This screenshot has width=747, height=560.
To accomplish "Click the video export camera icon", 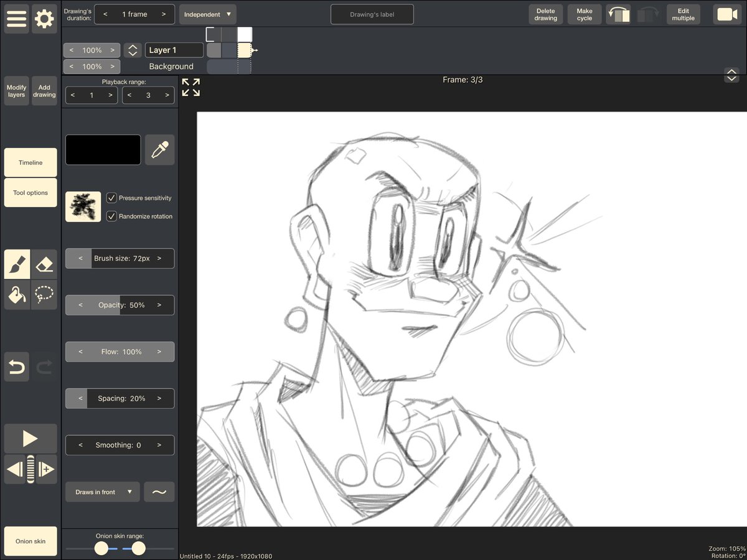I will click(x=727, y=14).
